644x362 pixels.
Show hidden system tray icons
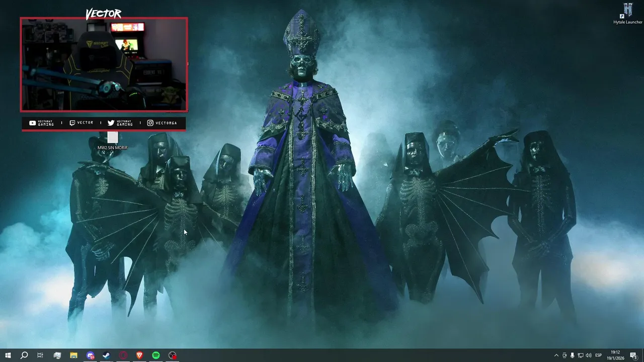coord(556,355)
